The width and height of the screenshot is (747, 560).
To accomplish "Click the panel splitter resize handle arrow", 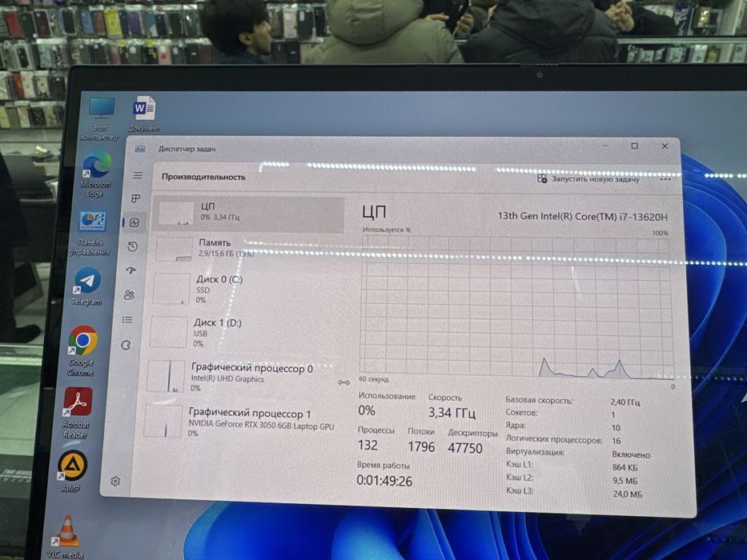I will pyautogui.click(x=344, y=382).
